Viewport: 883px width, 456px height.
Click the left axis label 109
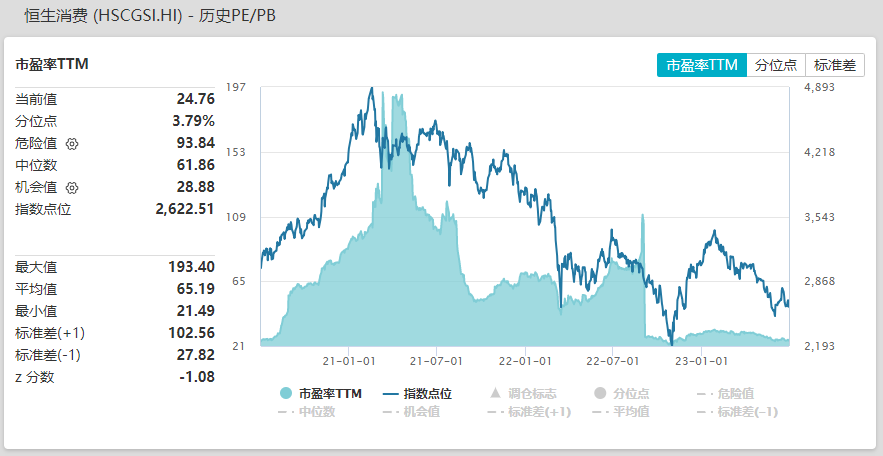point(234,217)
